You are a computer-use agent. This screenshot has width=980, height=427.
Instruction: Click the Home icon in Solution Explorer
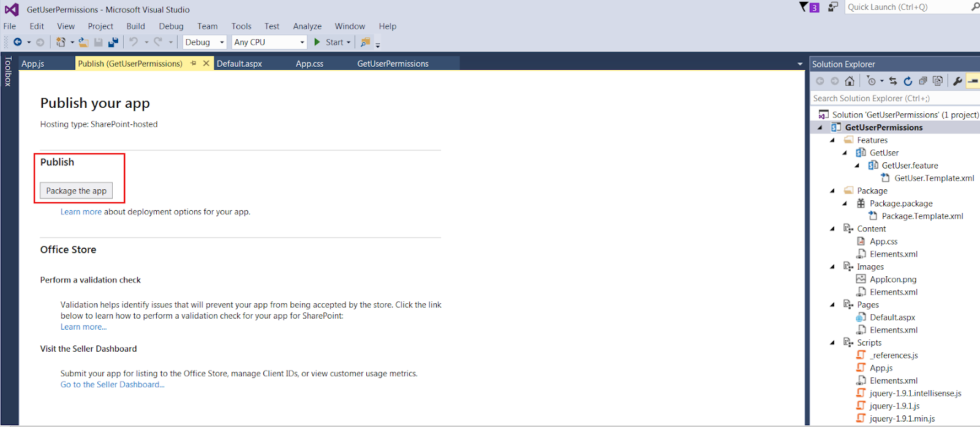(850, 81)
